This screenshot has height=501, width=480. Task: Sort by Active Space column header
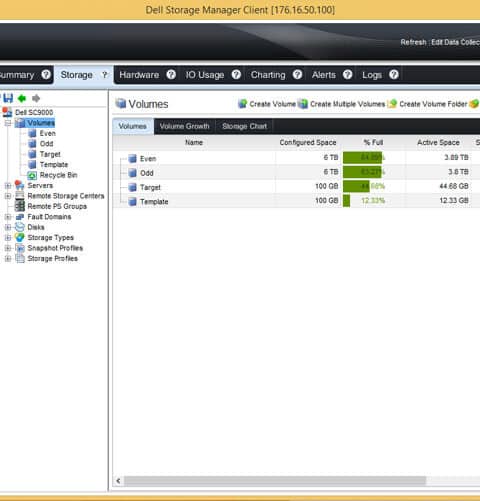438,142
